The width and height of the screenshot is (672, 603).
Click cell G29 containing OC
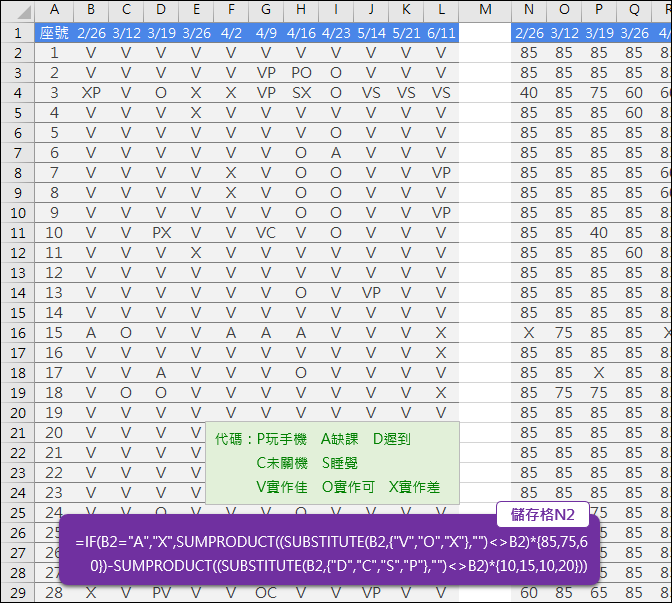coord(266,593)
